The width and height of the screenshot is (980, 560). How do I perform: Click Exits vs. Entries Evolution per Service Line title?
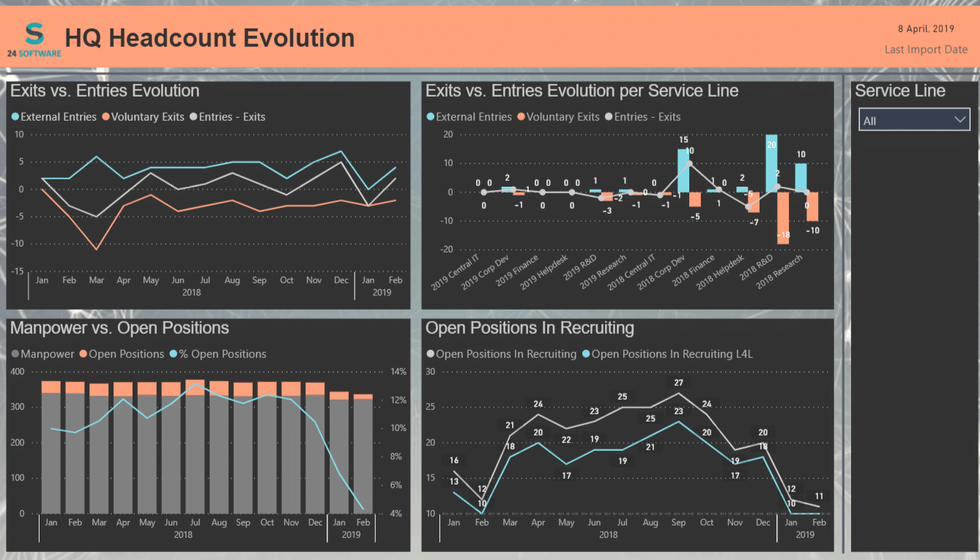582,91
